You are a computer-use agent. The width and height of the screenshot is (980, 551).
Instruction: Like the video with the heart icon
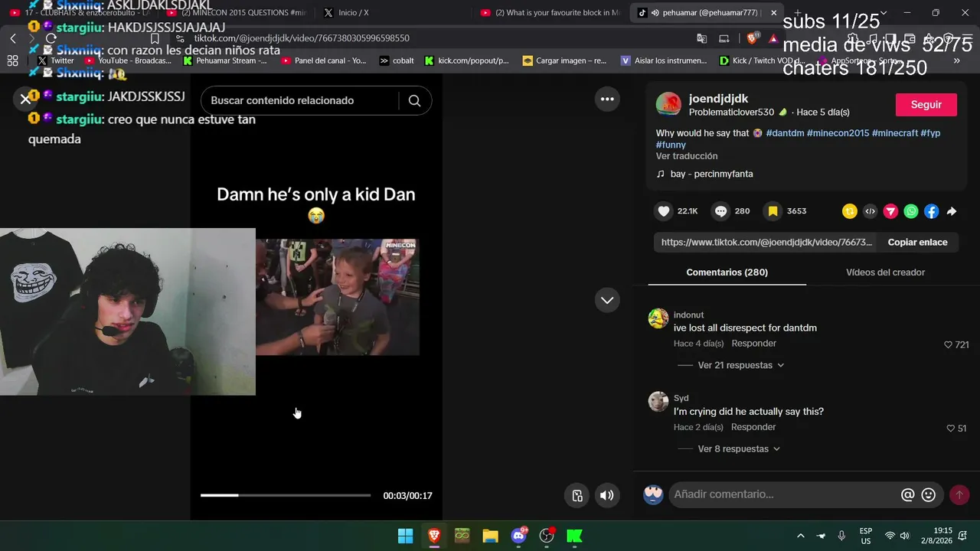tap(664, 211)
